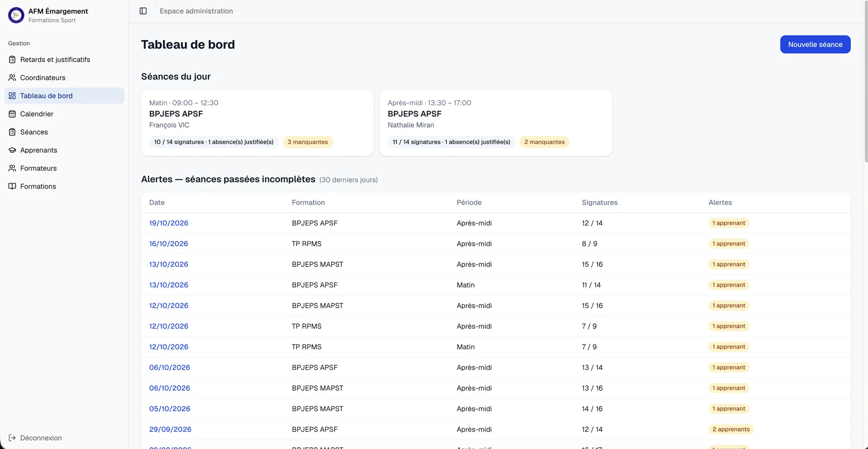
Task: Click the Formations book icon
Action: point(12,186)
